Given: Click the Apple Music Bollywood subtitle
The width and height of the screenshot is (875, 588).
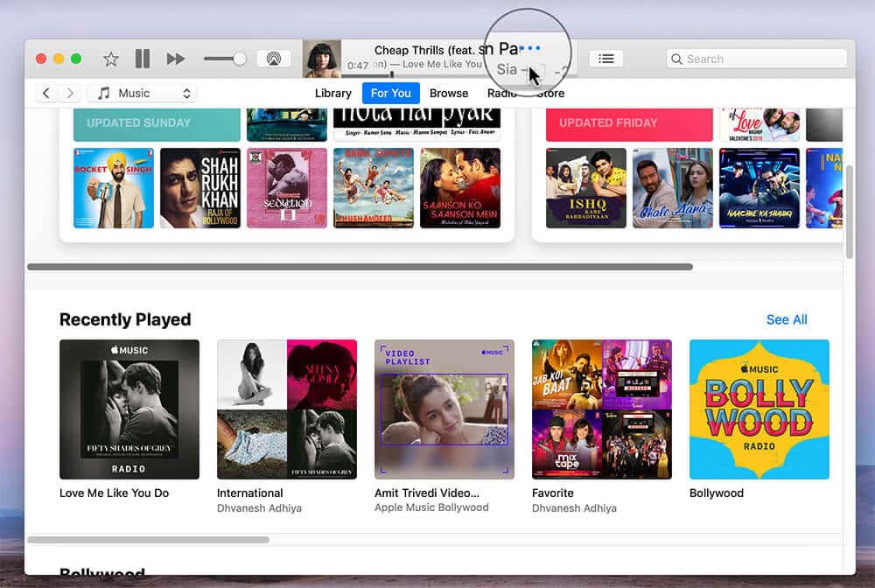Looking at the screenshot, I should click(x=431, y=507).
